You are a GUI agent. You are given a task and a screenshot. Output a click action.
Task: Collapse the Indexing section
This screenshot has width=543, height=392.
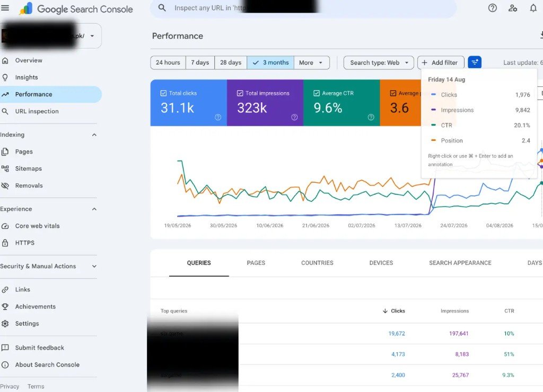[94, 135]
